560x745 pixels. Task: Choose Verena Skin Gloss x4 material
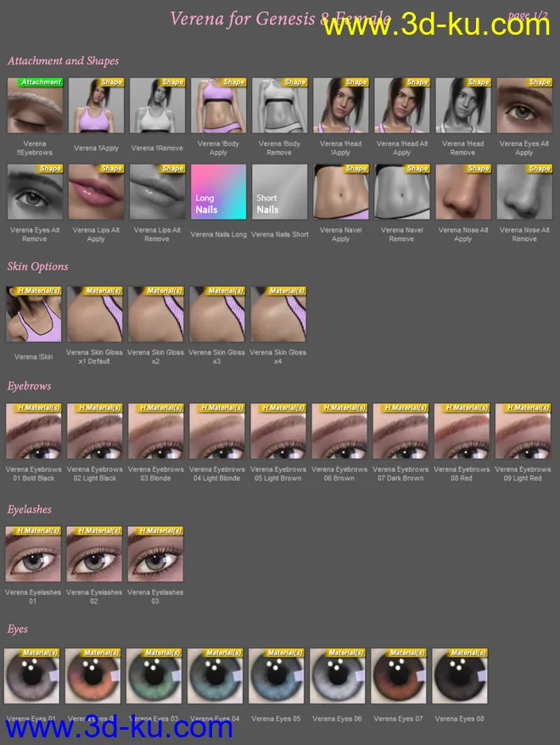[278, 314]
